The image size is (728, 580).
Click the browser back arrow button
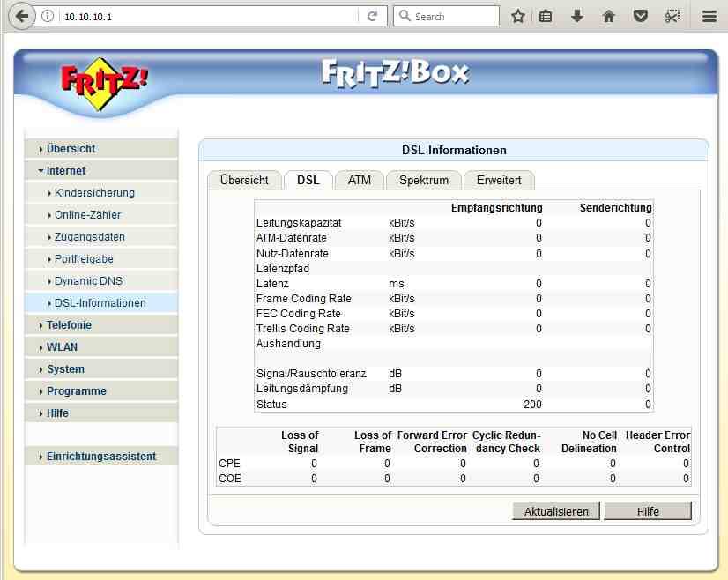coord(21,16)
